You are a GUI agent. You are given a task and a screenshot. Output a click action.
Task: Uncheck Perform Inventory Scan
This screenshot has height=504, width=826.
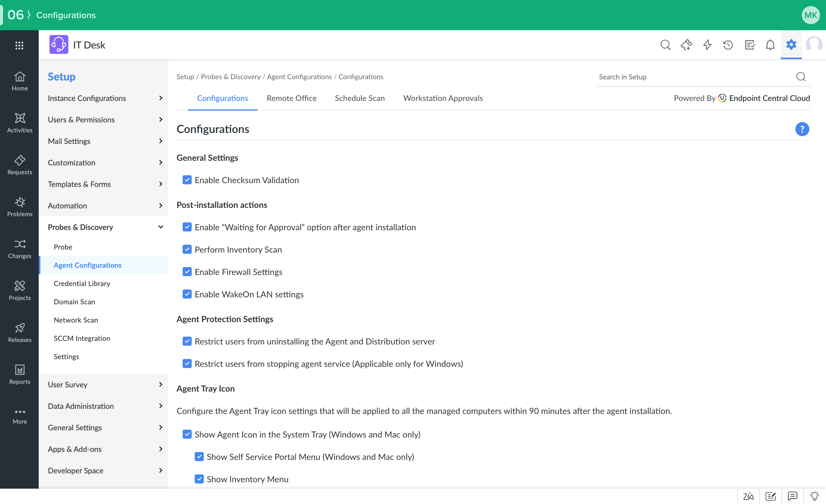pyautogui.click(x=187, y=250)
